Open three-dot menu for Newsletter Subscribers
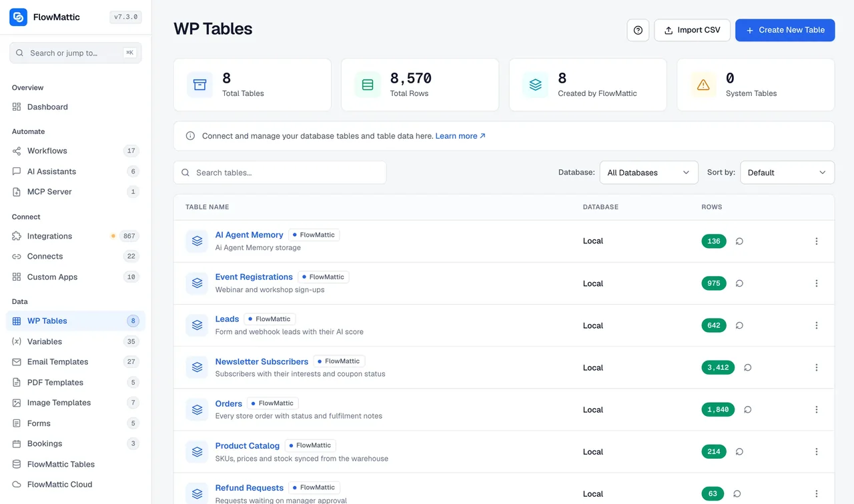The image size is (854, 504). [x=816, y=367]
